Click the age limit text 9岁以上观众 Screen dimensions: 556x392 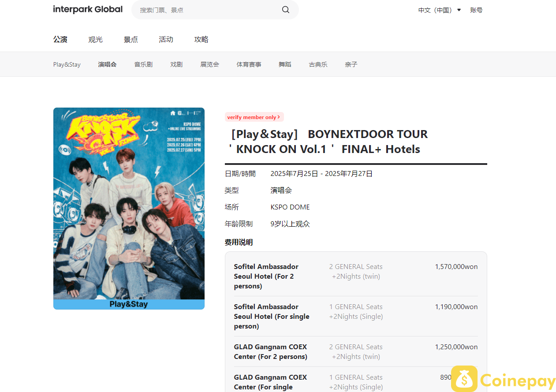pos(290,224)
